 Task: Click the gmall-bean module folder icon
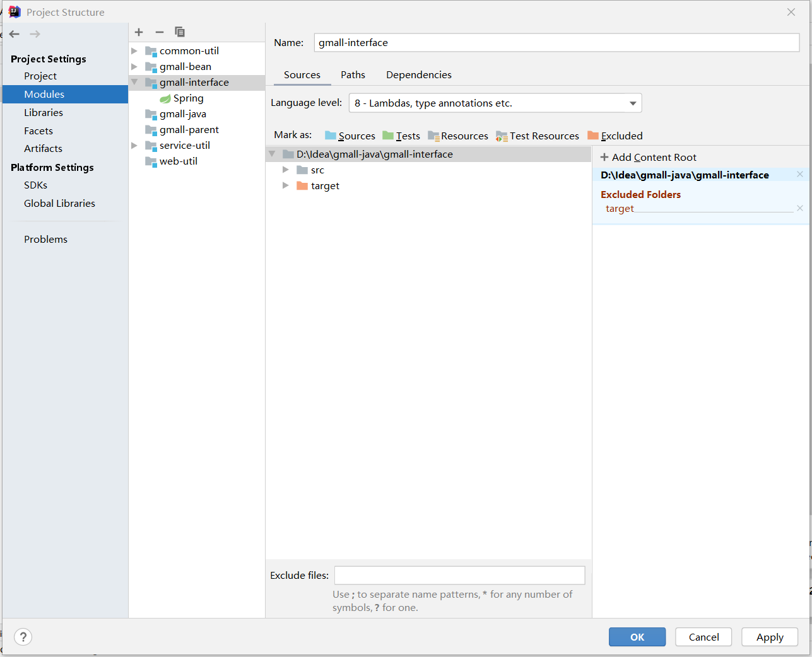point(151,67)
